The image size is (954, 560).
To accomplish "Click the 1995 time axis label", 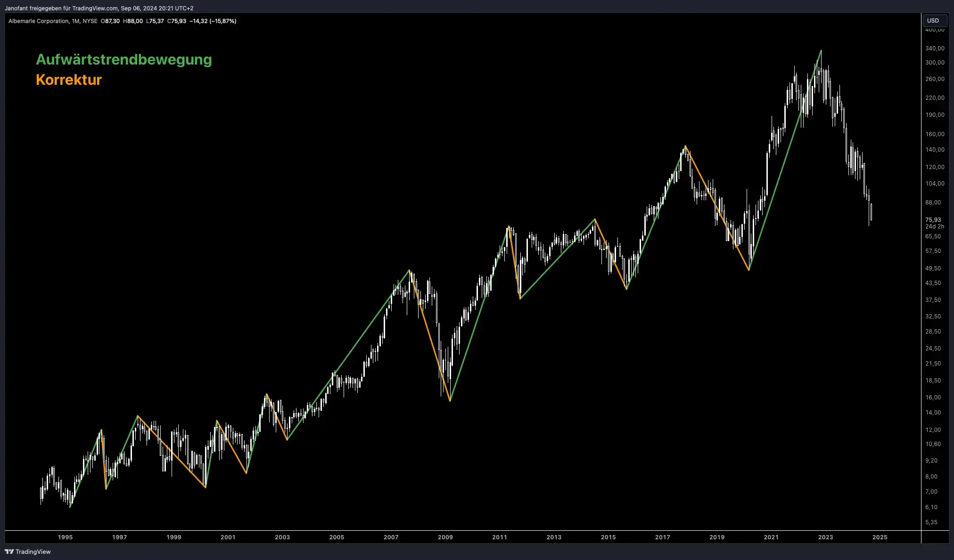I will click(x=65, y=537).
